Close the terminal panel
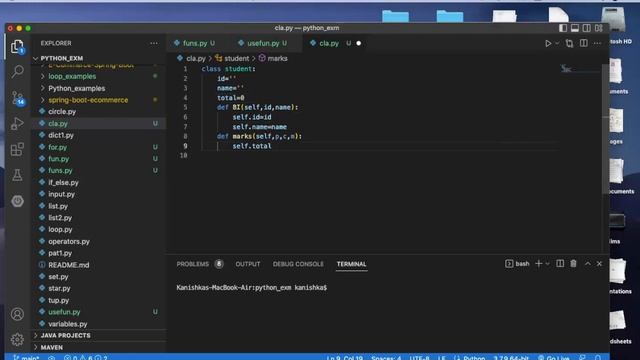 pyautogui.click(x=599, y=264)
